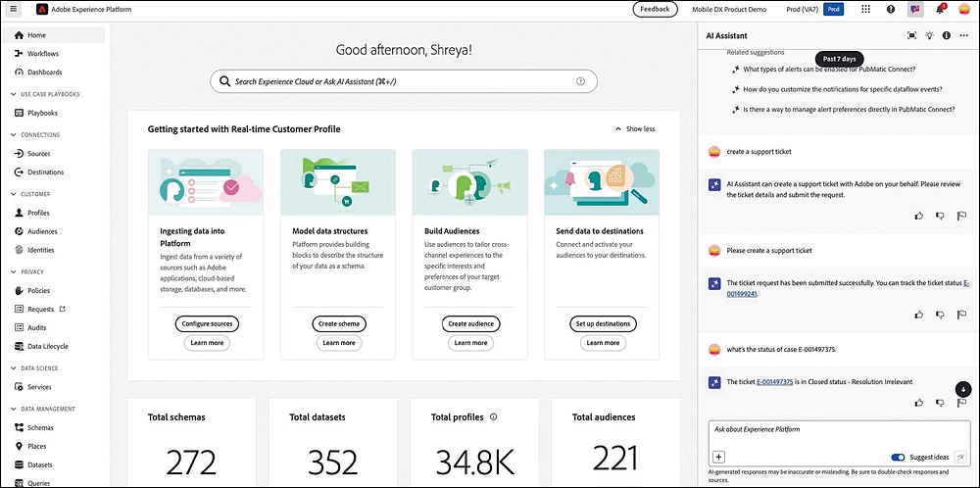Click Create audience button
The width and height of the screenshot is (980, 488).
click(470, 323)
